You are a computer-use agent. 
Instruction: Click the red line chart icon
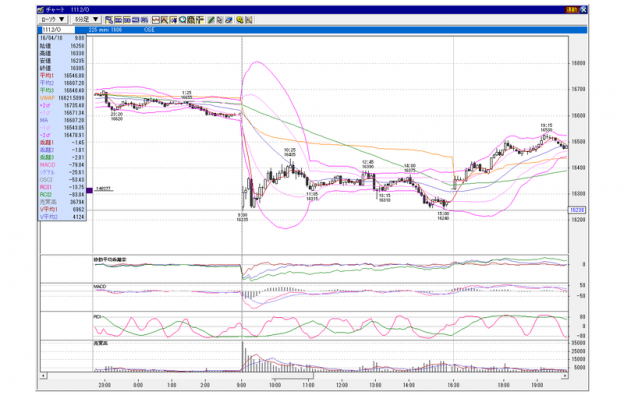pos(156,20)
